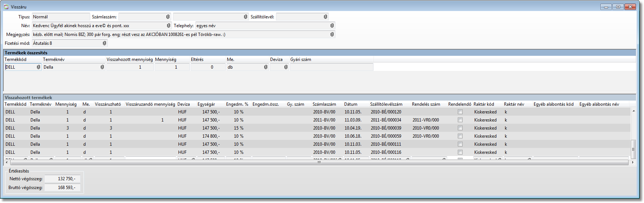Viewport: 644px width, 203px height.
Task: Click the Visszáru window title icon
Action: 6,7
